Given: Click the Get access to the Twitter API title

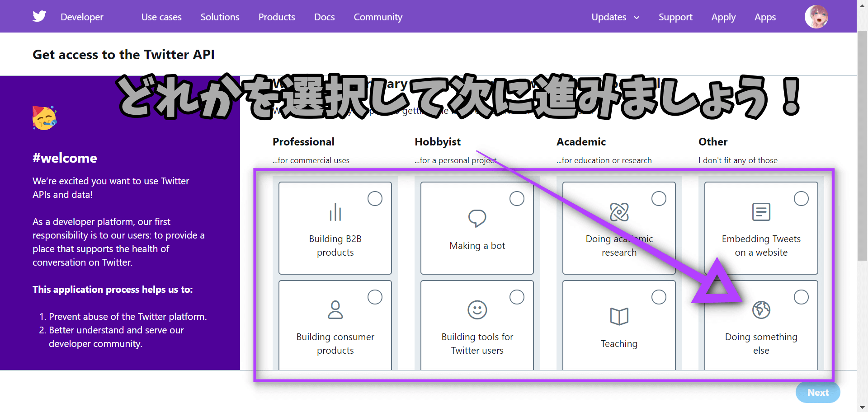Looking at the screenshot, I should (x=123, y=55).
